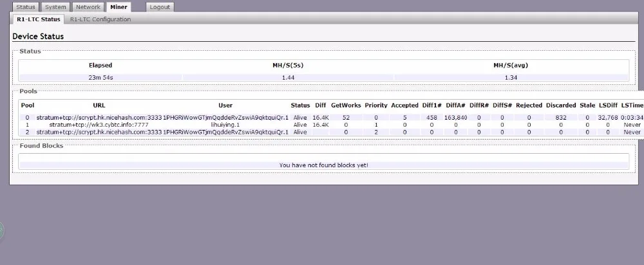Click the Diff1# column header

click(x=431, y=105)
